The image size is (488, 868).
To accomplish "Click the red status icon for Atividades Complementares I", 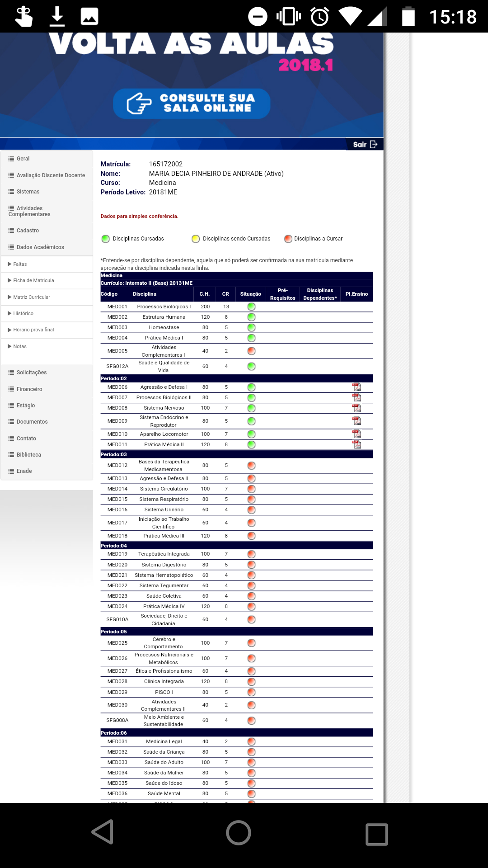I will [x=251, y=351].
